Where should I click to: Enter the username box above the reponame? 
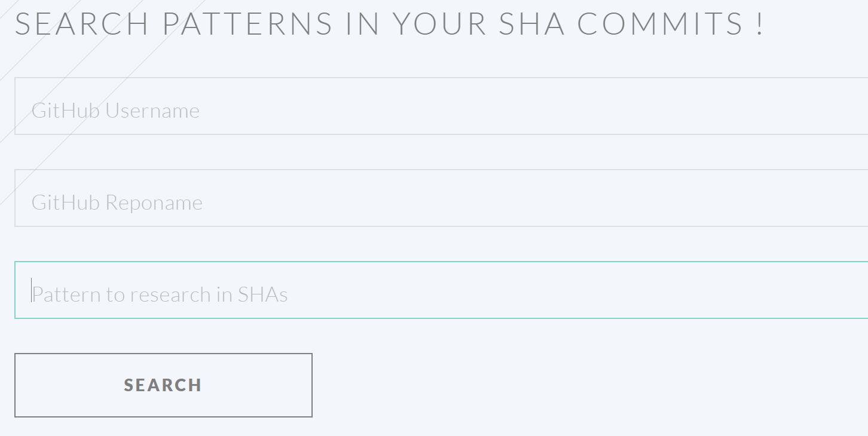click(x=441, y=106)
